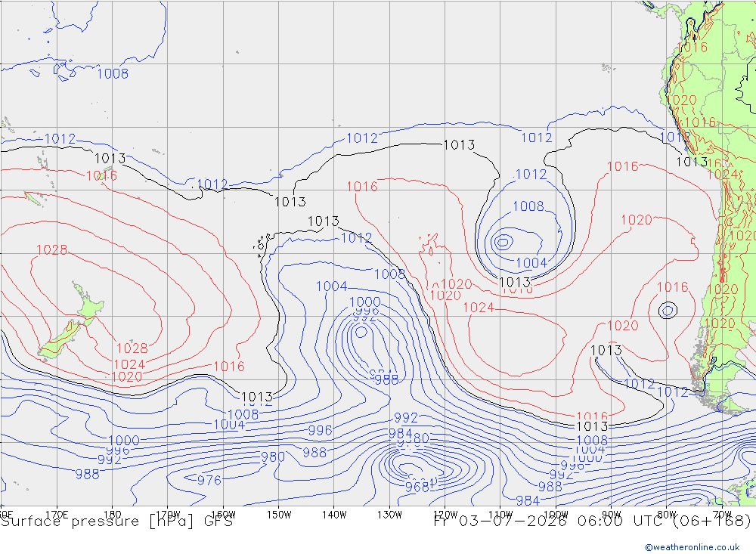The image size is (756, 554).
Task: Click the 976 low-pressure contour label
Action: coord(209,480)
